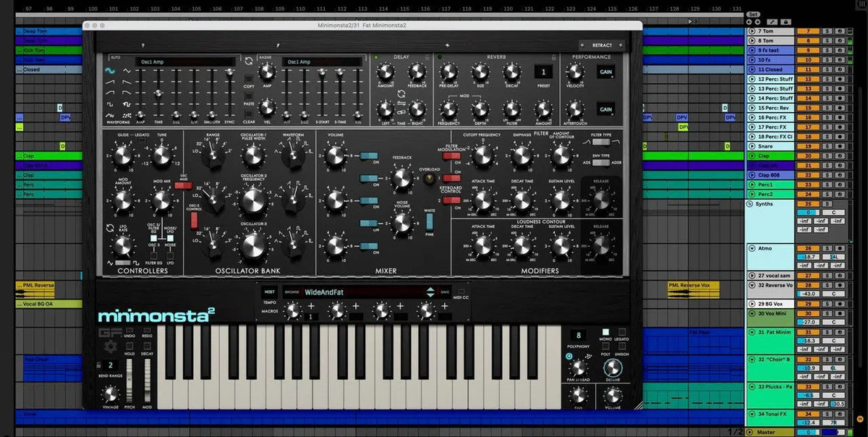Select the TEMPO tab in the preset strip
Screen dimensions: 868x437
269,302
